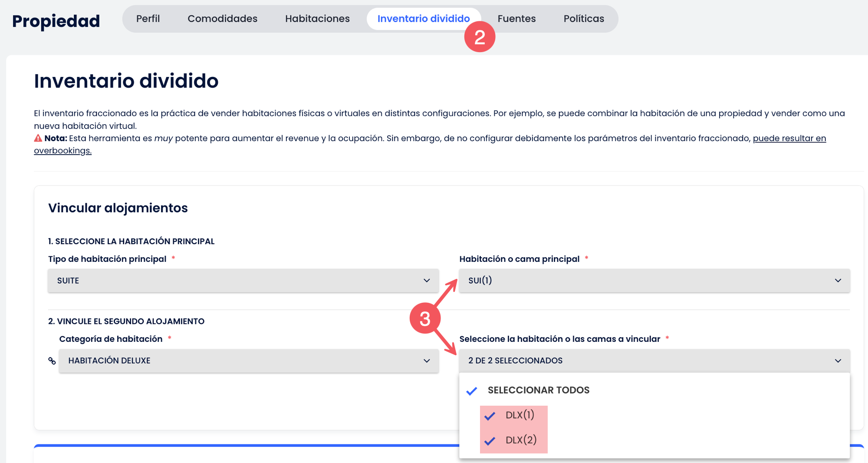The height and width of the screenshot is (463, 868).
Task: Switch to the Fuentes tab
Action: click(x=516, y=19)
